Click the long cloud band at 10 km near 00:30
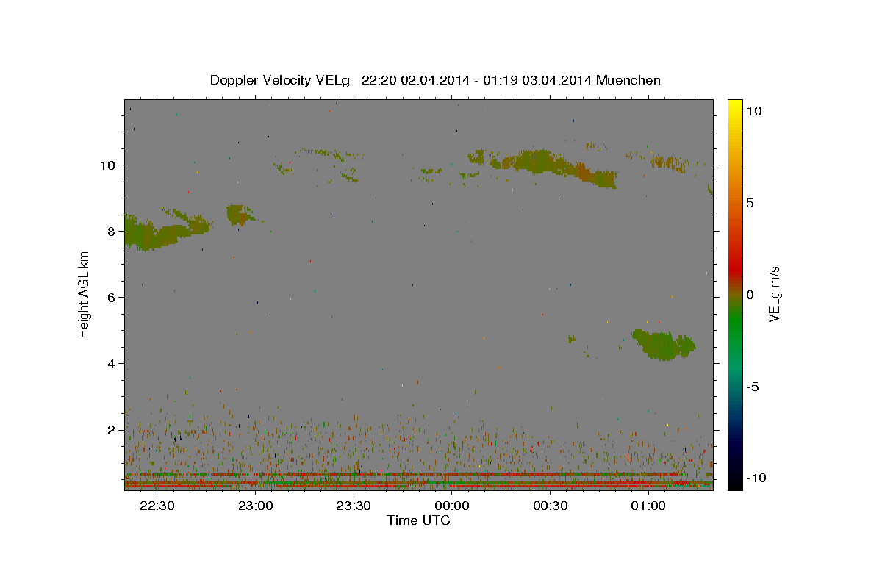This screenshot has width=882, height=588. [544, 165]
